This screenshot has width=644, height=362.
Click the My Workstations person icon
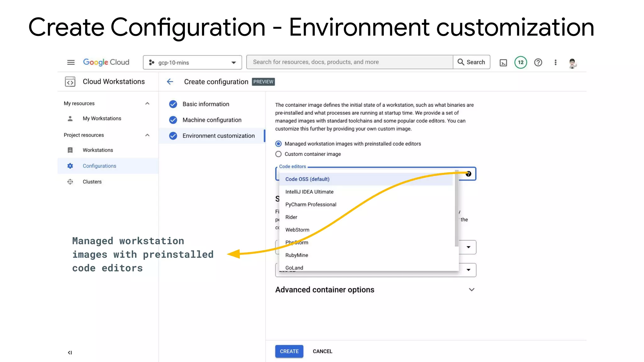tap(70, 118)
